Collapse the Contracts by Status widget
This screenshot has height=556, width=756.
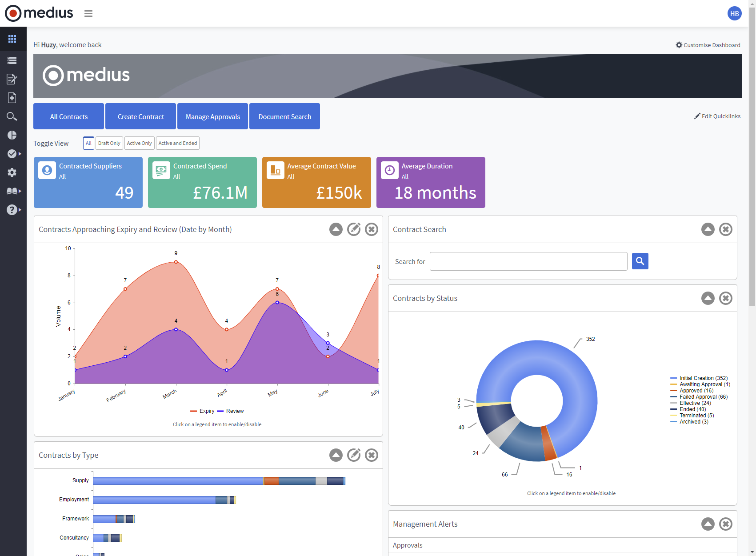tap(708, 298)
